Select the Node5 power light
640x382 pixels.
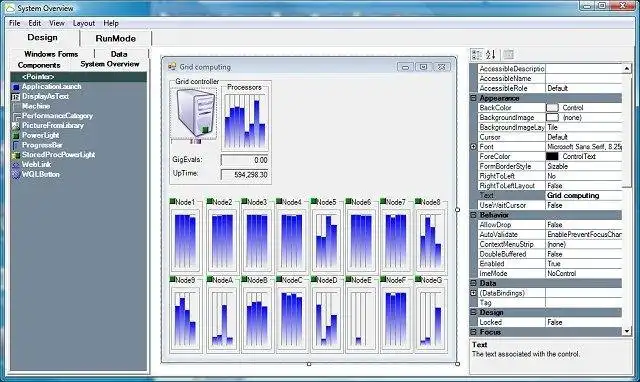[313, 201]
